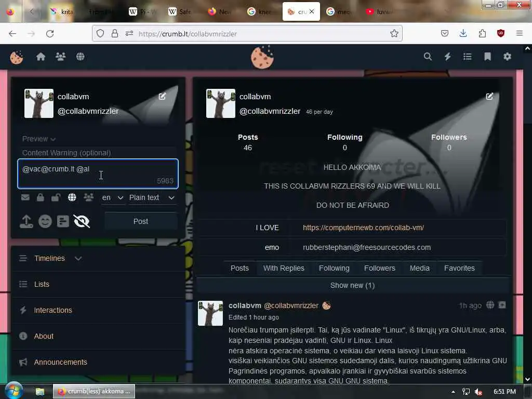Open the emoji picker smiley icon
Screen dimensions: 532x399
click(x=45, y=221)
